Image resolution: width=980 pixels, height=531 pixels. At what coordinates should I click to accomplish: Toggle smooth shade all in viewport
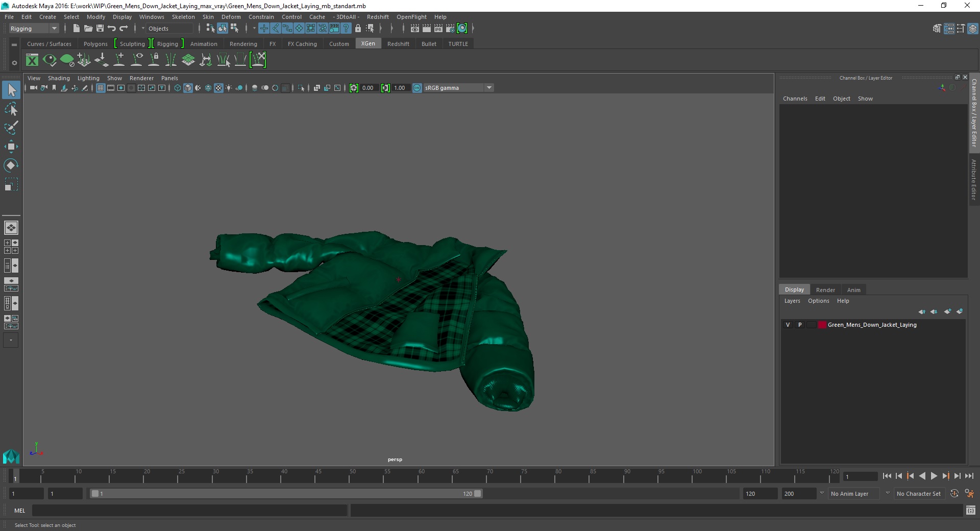188,88
